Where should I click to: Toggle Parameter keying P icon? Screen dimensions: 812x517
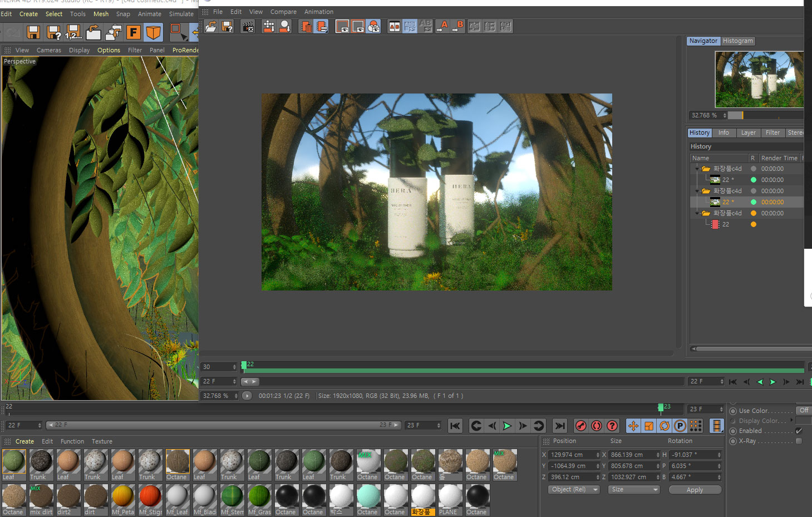pos(680,426)
